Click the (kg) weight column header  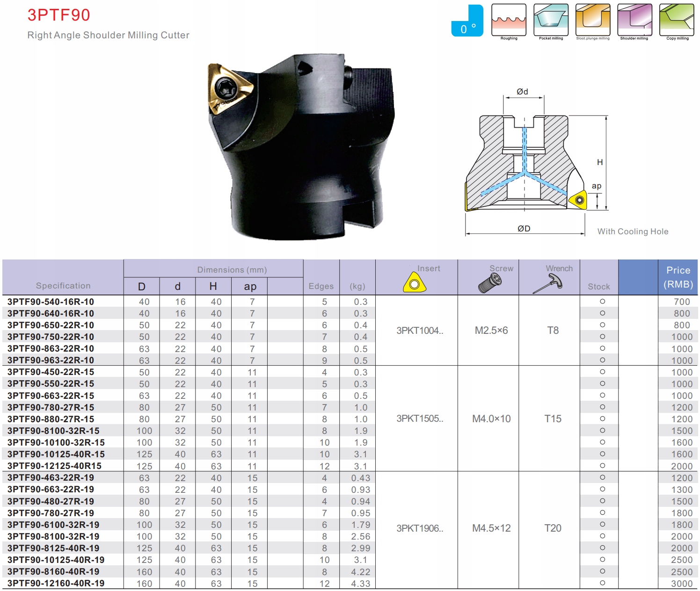357,286
